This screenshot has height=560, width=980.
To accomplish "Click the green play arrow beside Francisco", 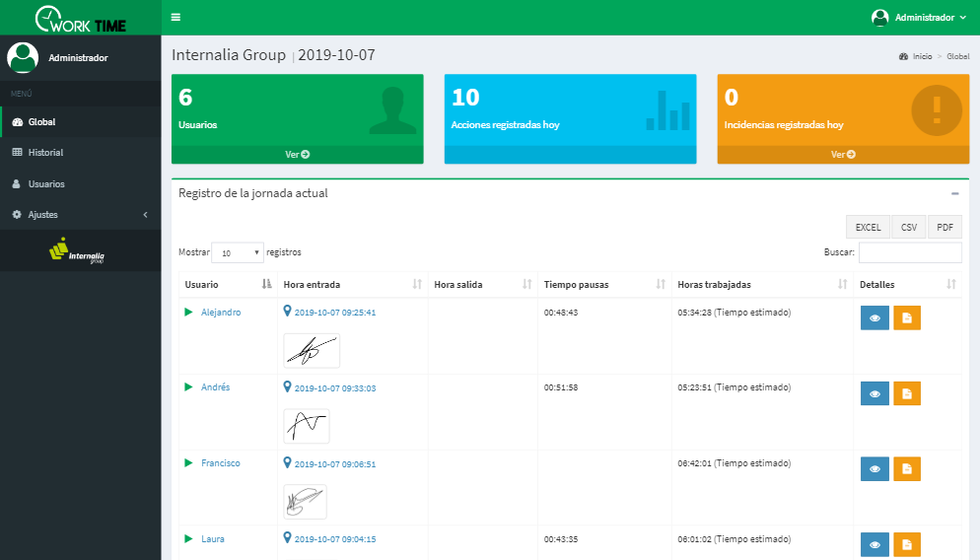I will click(x=189, y=463).
